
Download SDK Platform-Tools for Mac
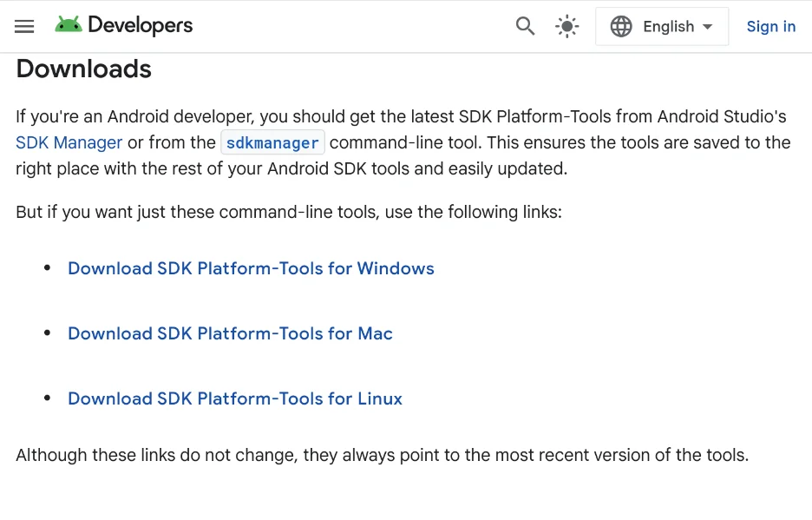pyautogui.click(x=231, y=333)
